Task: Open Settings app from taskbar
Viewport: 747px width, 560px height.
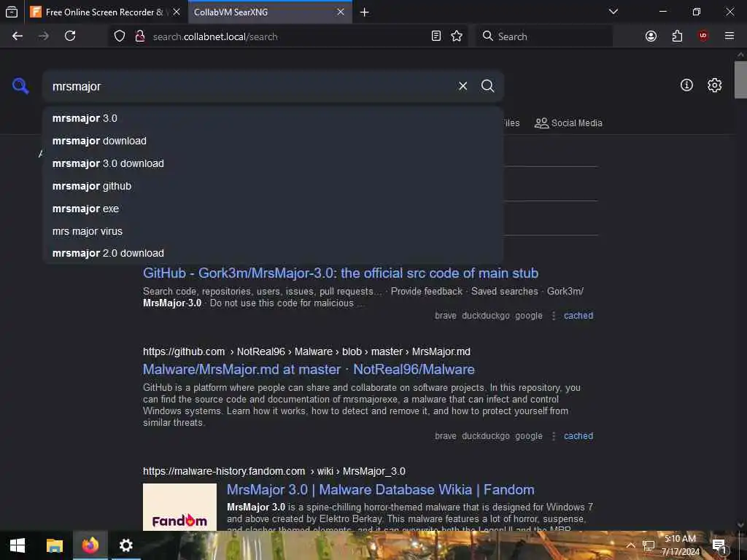Action: pos(125,545)
